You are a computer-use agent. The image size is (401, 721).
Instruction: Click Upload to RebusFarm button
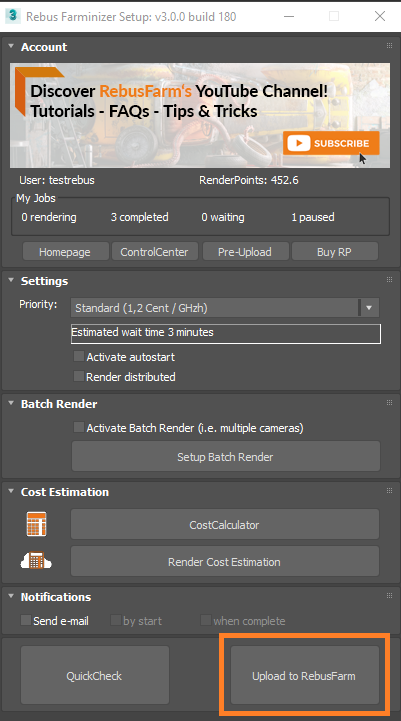tap(304, 675)
